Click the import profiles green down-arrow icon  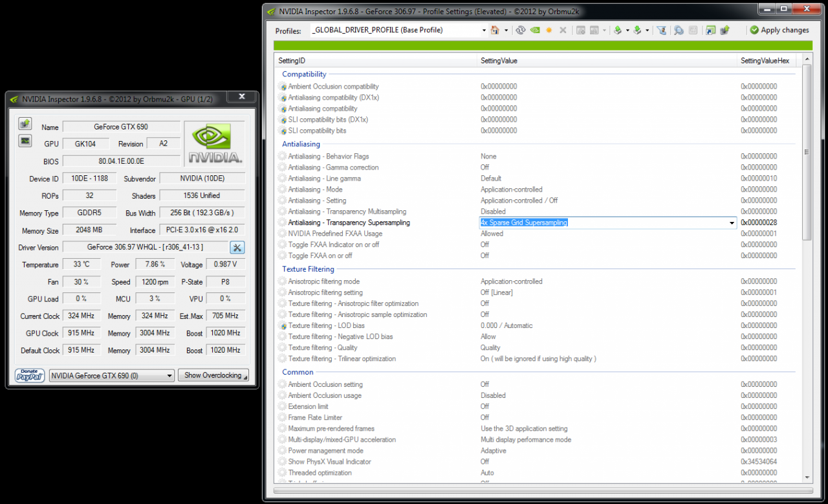pyautogui.click(x=637, y=30)
